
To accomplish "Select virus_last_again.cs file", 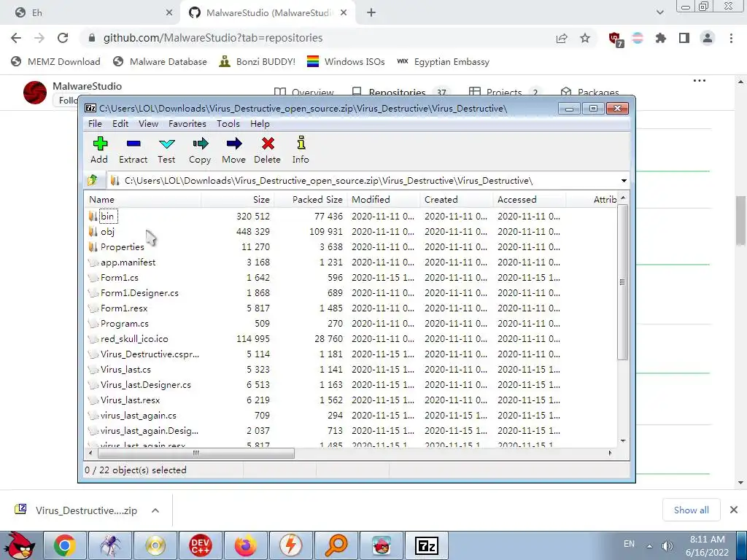I will [138, 415].
